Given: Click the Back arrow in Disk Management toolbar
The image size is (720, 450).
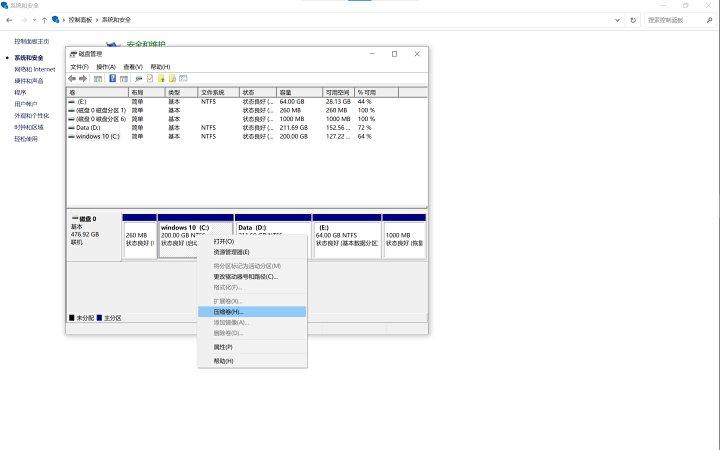Looking at the screenshot, I should 72,78.
